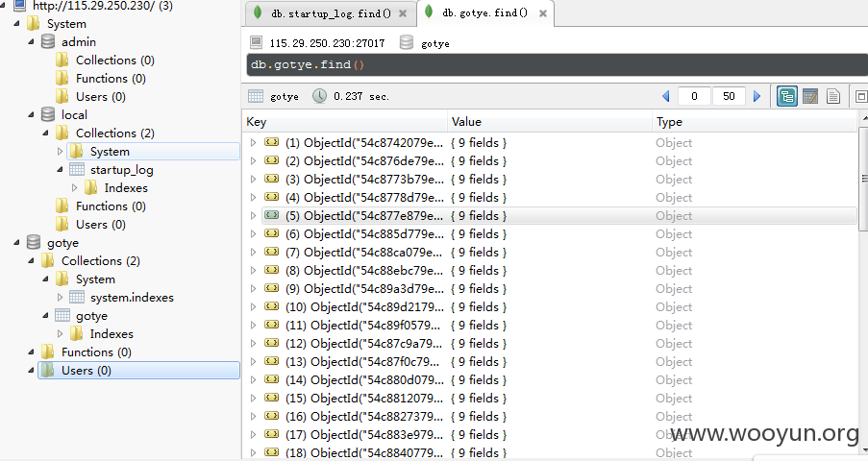This screenshot has width=868, height=461.
Task: Click the Type column header
Action: 755,122
